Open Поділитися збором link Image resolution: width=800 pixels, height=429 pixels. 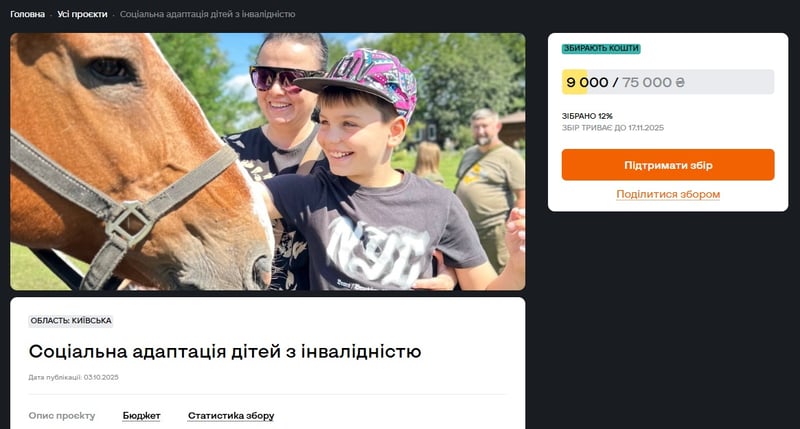[668, 194]
